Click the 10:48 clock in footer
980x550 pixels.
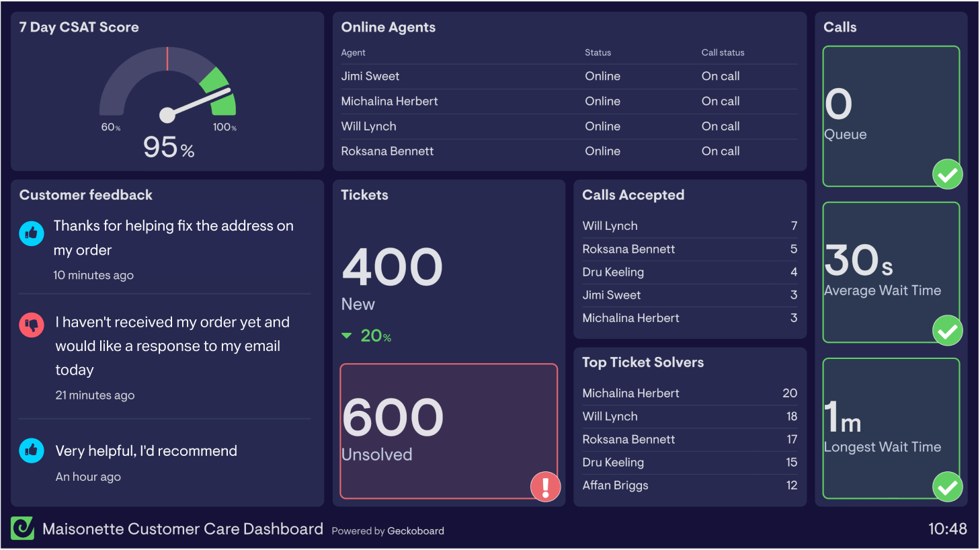947,529
